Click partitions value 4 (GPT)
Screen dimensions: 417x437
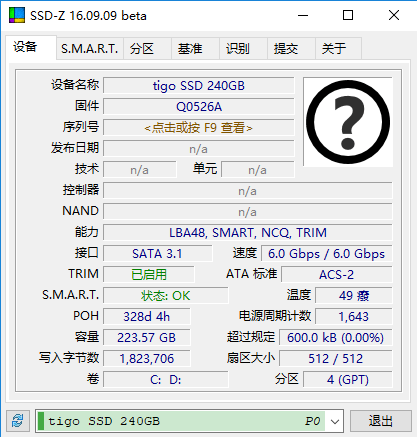pyautogui.click(x=348, y=380)
